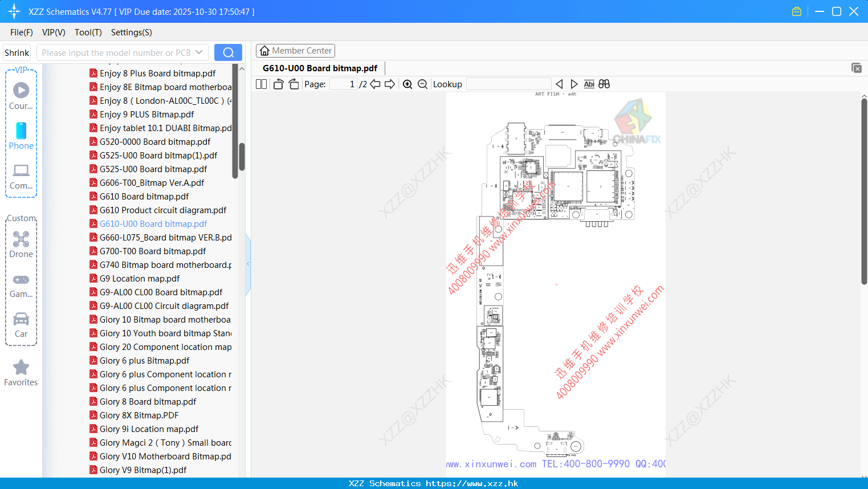The width and height of the screenshot is (868, 489).
Task: Click the page number field
Action: (x=343, y=84)
